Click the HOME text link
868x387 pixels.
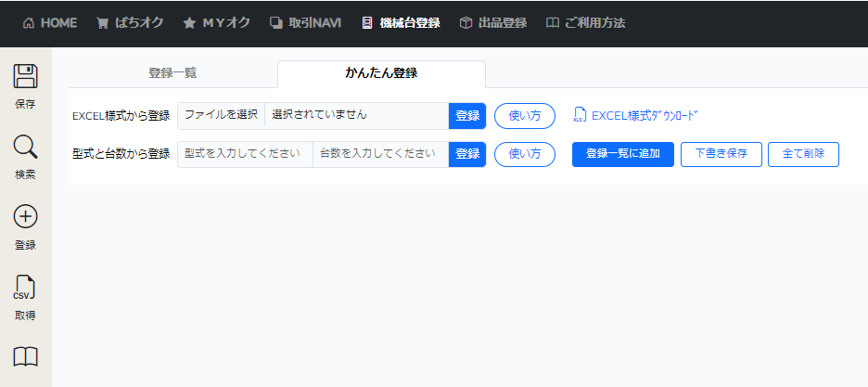click(x=59, y=23)
